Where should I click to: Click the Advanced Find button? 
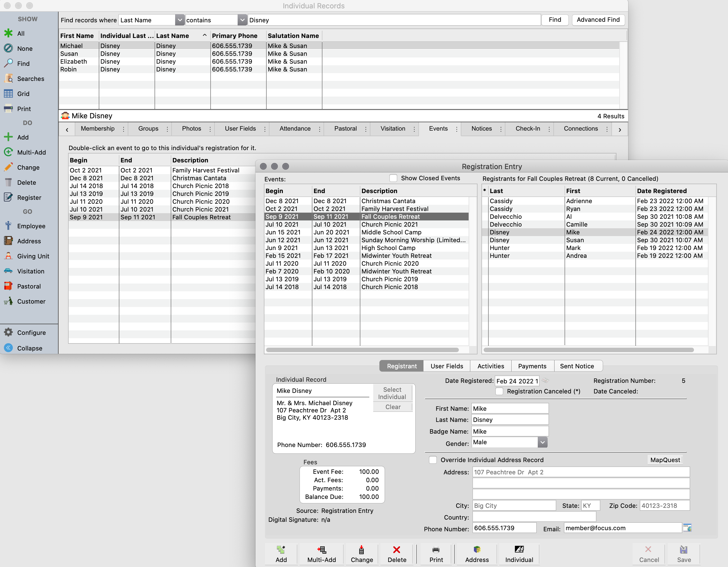click(x=598, y=20)
